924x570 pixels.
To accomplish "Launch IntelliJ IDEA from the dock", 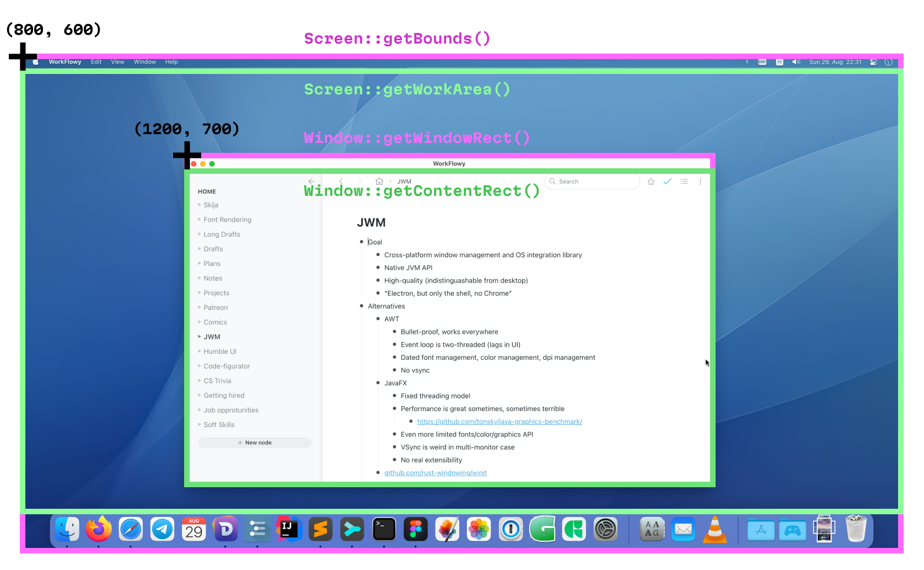I will [289, 530].
